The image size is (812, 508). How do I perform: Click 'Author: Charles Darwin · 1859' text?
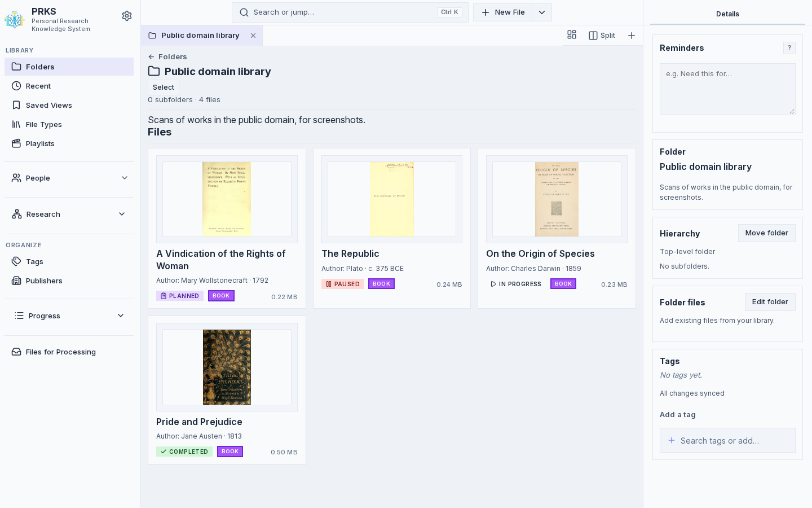(x=533, y=269)
